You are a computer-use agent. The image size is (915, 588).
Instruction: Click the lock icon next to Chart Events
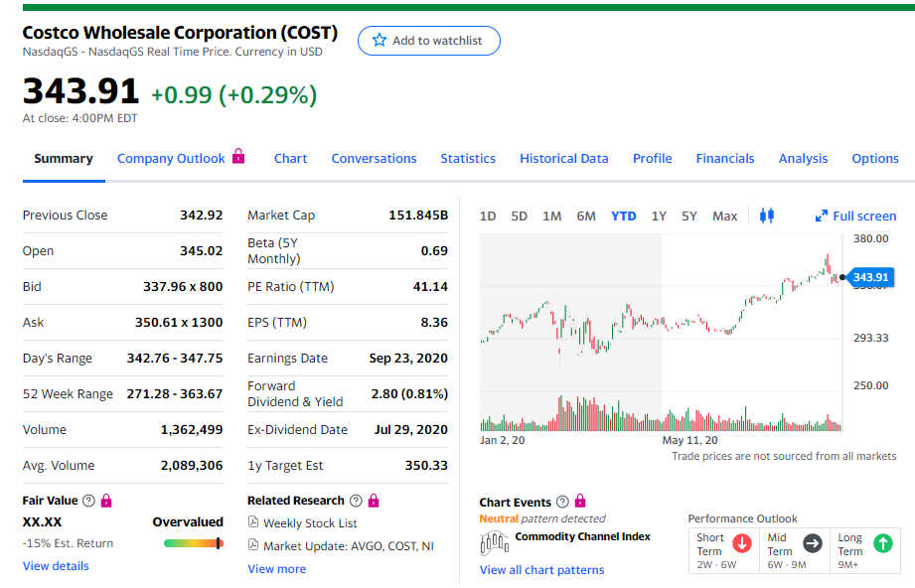coord(580,502)
